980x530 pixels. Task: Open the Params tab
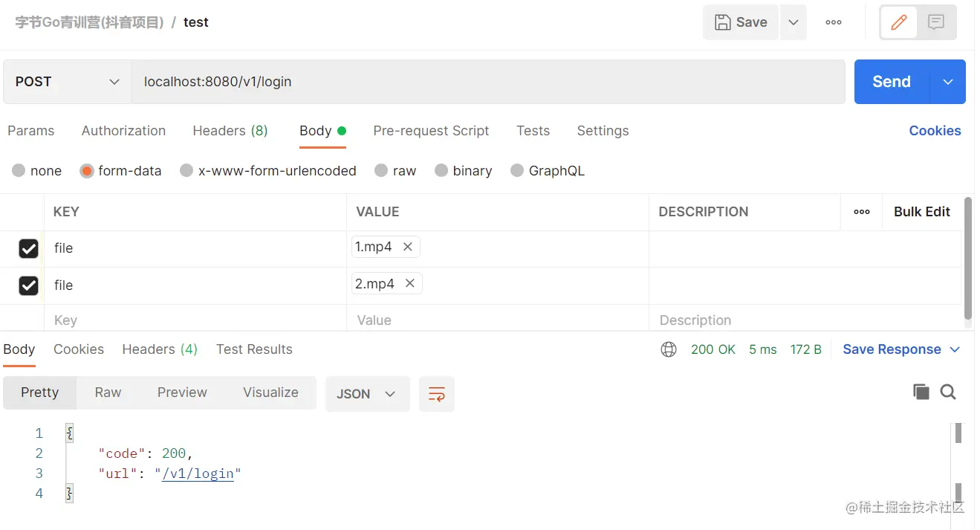point(30,131)
